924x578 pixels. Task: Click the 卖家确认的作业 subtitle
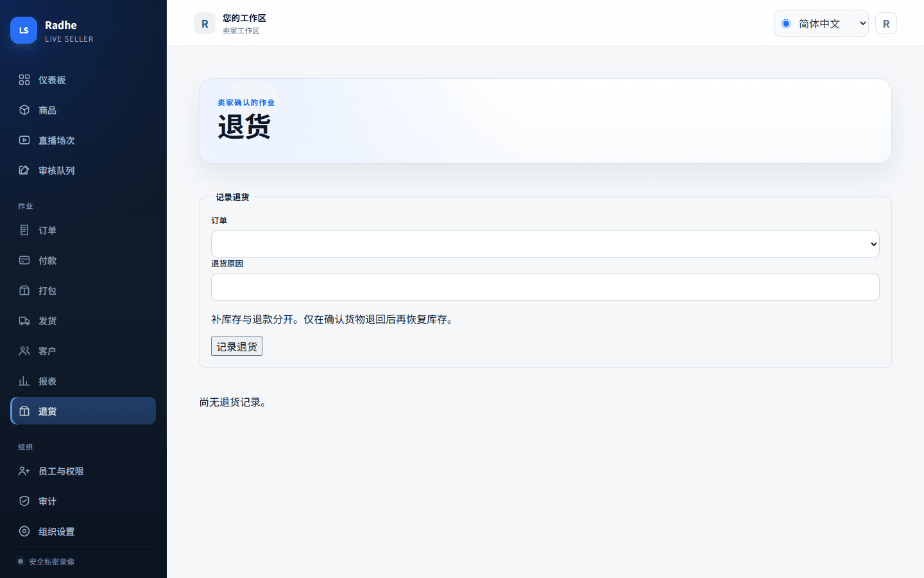(246, 103)
